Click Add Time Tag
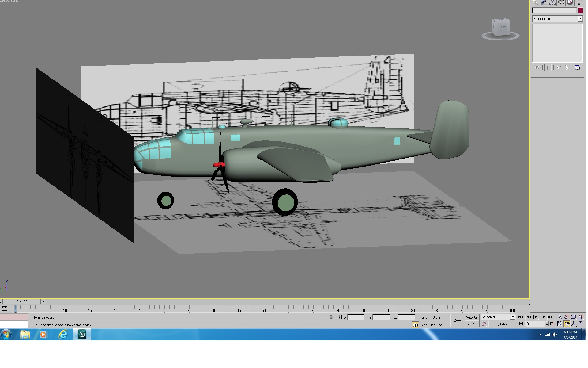This screenshot has width=588, height=368. click(432, 325)
